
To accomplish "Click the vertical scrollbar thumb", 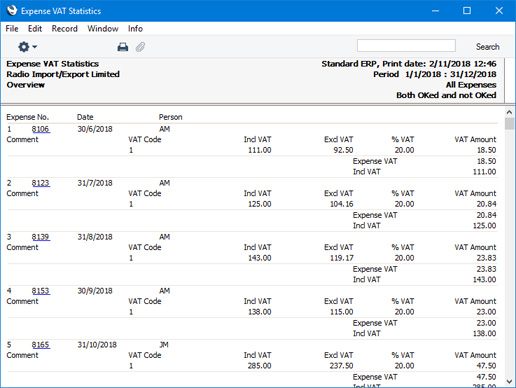I will click(x=509, y=124).
